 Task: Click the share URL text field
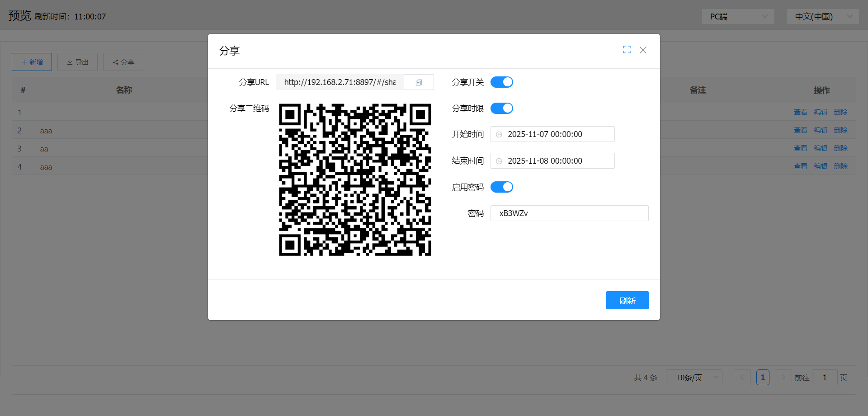point(340,82)
